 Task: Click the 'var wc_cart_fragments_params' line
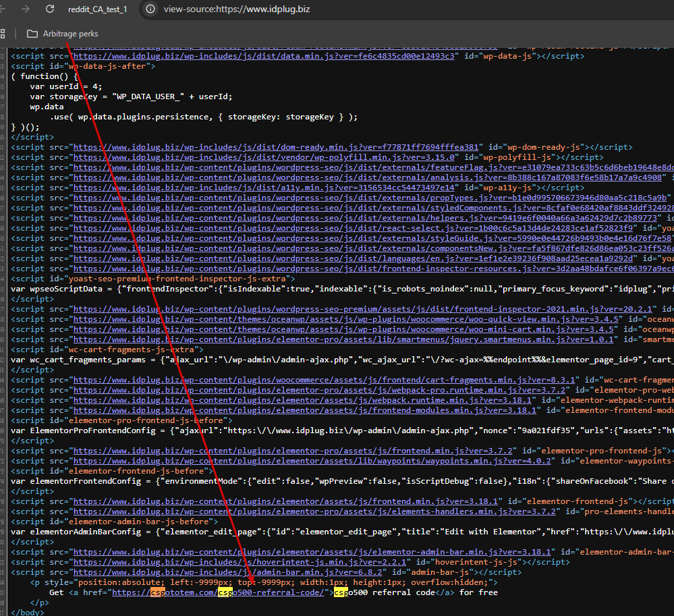pos(342,360)
